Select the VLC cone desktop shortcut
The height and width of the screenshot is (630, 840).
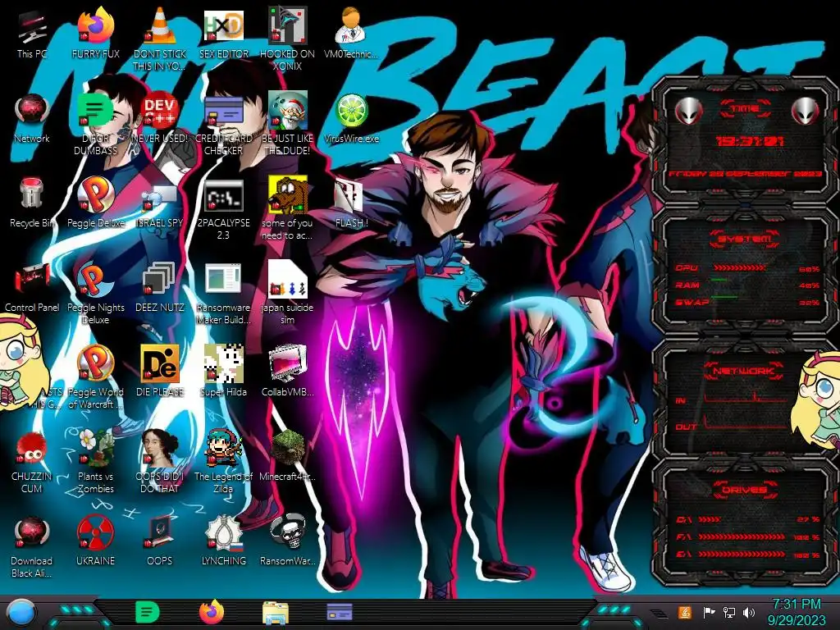coord(160,25)
